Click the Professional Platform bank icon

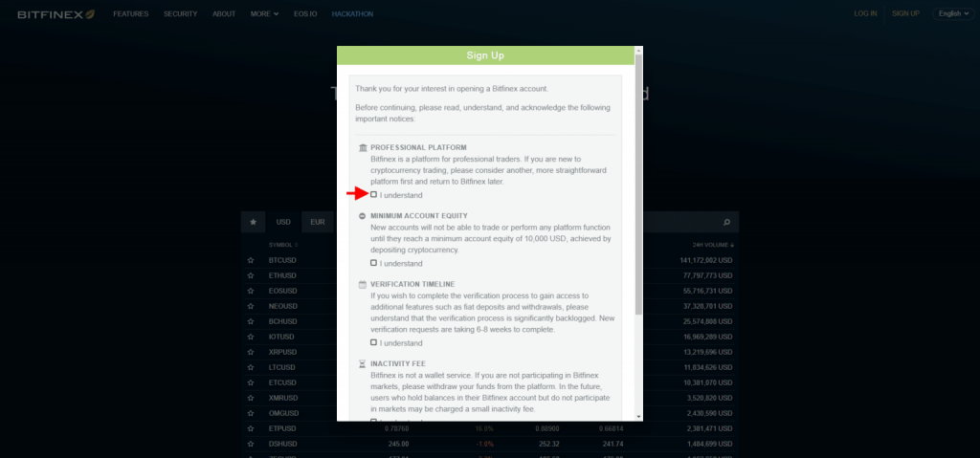tap(363, 147)
